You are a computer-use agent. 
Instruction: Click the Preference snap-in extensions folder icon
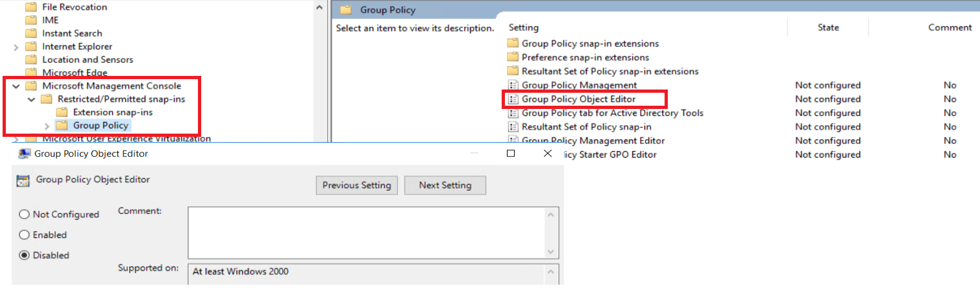513,57
